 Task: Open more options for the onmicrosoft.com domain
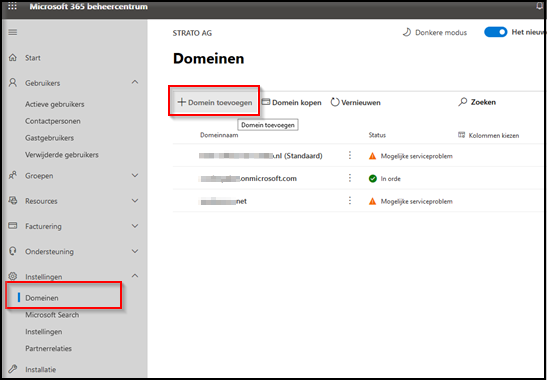tap(350, 178)
